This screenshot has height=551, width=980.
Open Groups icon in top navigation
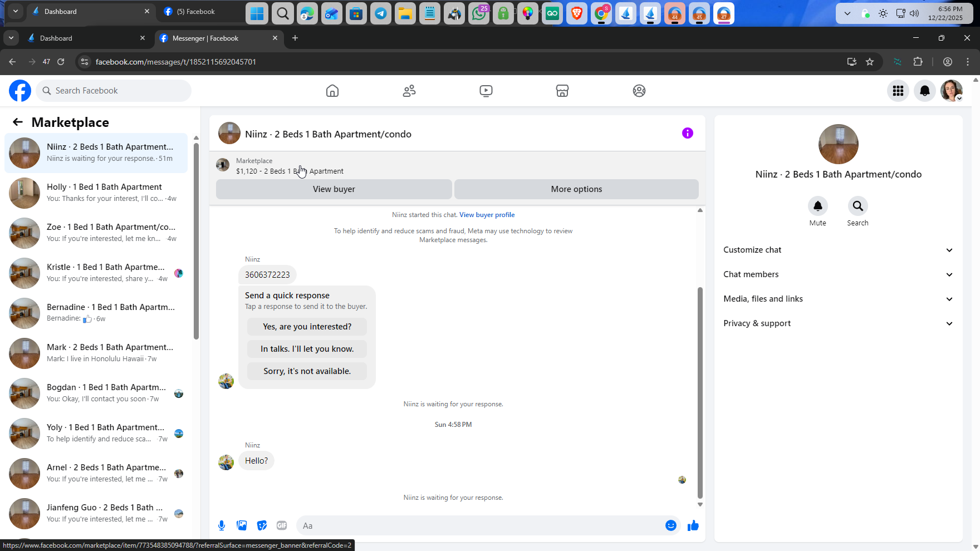click(639, 91)
